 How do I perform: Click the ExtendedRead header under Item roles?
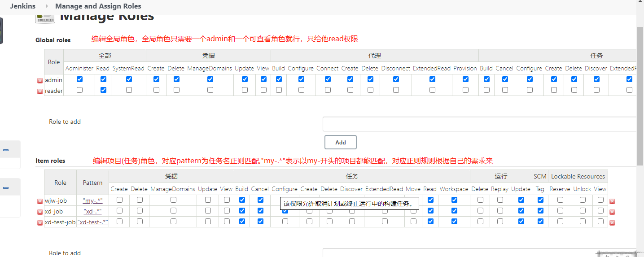[384, 189]
